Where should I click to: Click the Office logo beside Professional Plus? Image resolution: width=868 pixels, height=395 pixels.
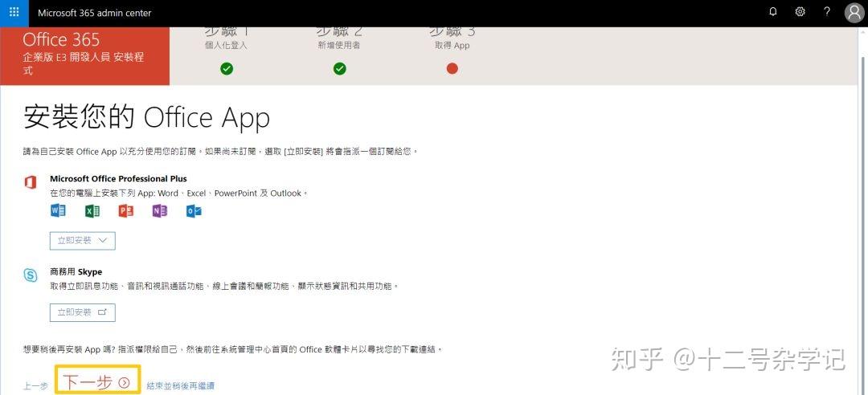coord(30,182)
